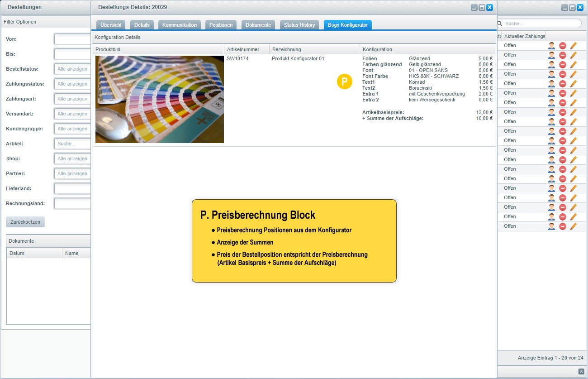Click the Name column header in Dokumente
This screenshot has height=379, width=588.
click(x=76, y=253)
